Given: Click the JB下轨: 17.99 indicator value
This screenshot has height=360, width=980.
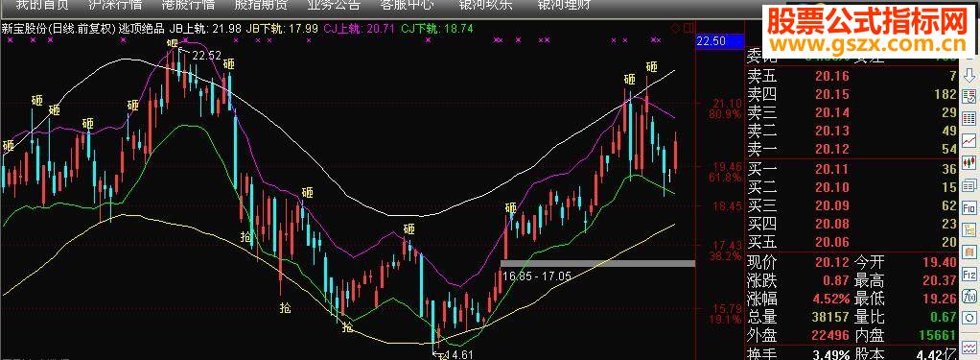Looking at the screenshot, I should tap(283, 28).
